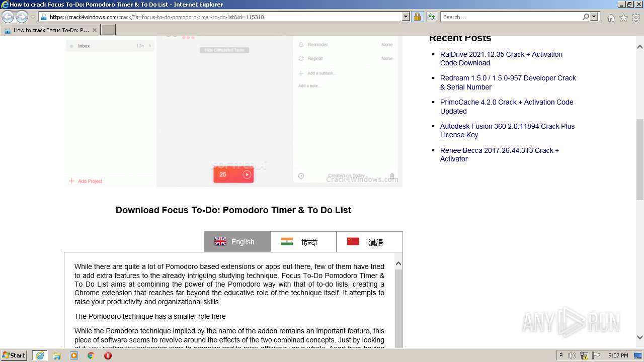Open Google Chrome taskbar icon
Image resolution: width=644 pixels, height=362 pixels.
coord(91,355)
